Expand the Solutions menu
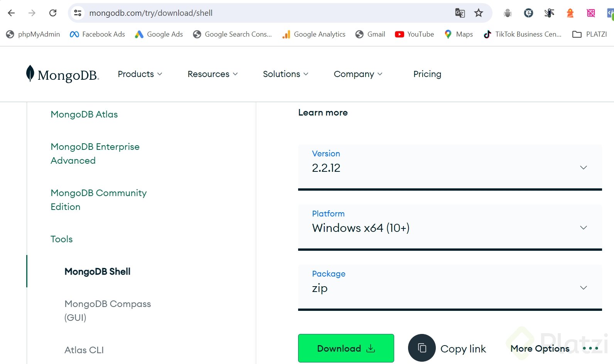Image resolution: width=614 pixels, height=364 pixels. click(285, 74)
